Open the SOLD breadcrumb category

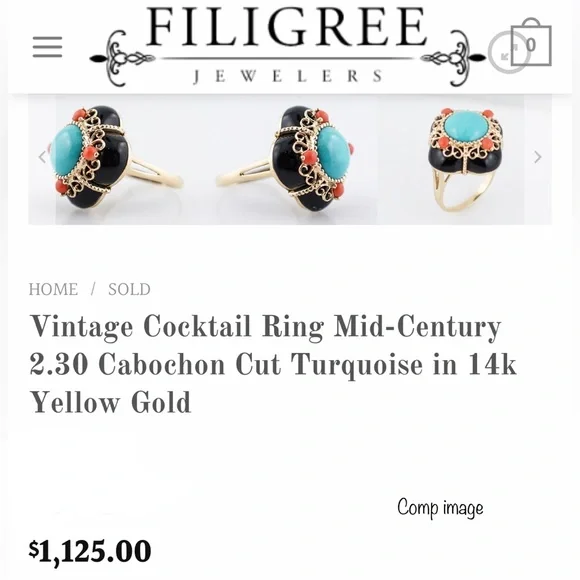(129, 289)
